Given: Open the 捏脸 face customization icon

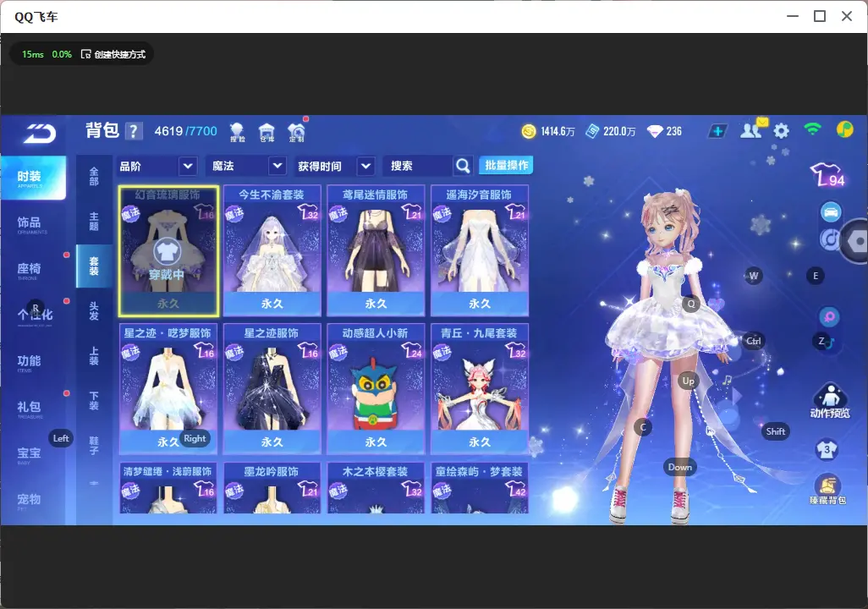Looking at the screenshot, I should (x=237, y=132).
